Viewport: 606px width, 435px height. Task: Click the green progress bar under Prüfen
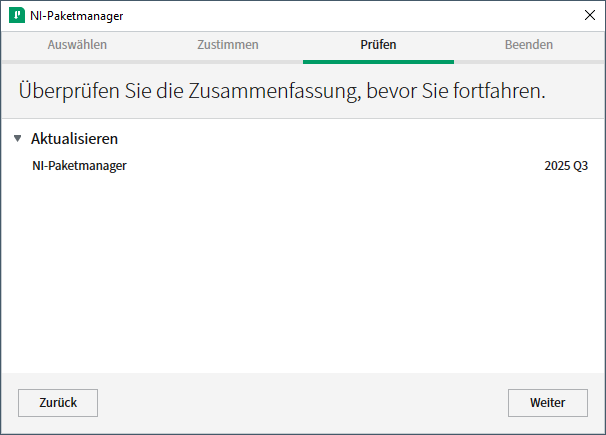pyautogui.click(x=378, y=62)
